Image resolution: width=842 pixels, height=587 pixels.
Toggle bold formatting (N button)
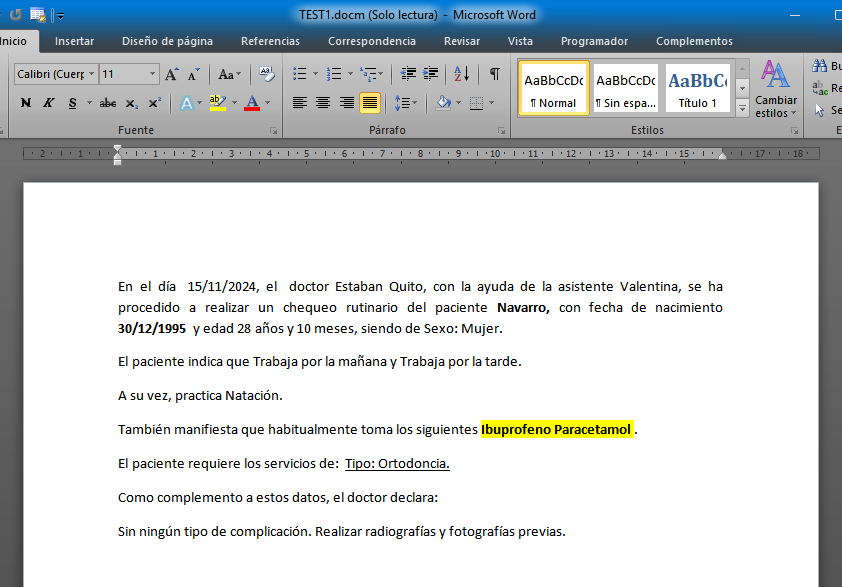pos(26,103)
